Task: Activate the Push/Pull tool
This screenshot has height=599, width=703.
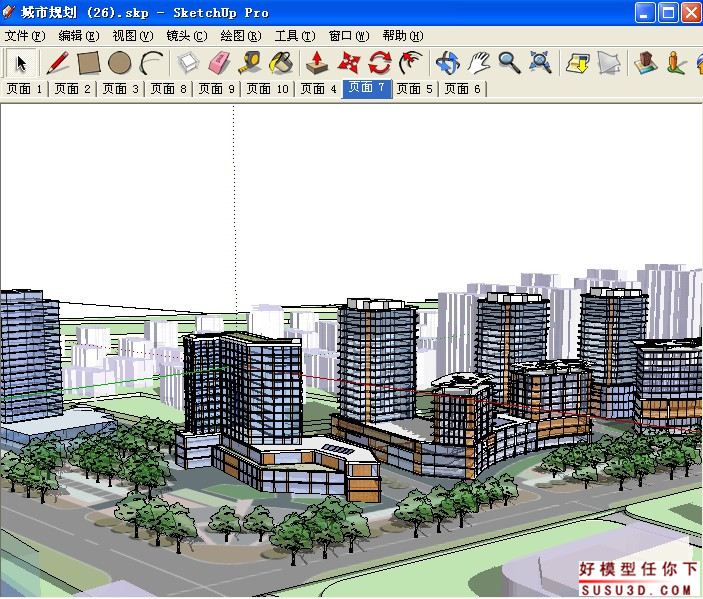Action: click(x=317, y=63)
